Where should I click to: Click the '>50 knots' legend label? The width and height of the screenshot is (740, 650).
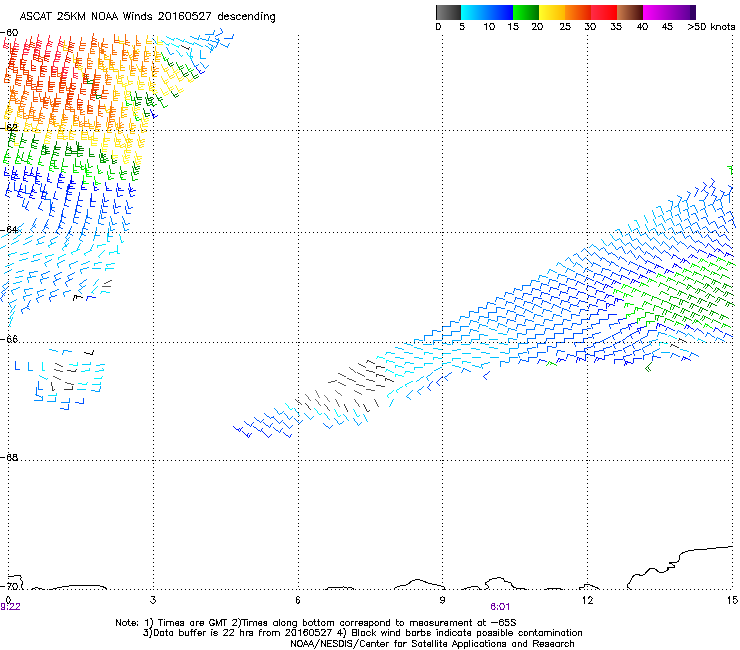tap(711, 27)
